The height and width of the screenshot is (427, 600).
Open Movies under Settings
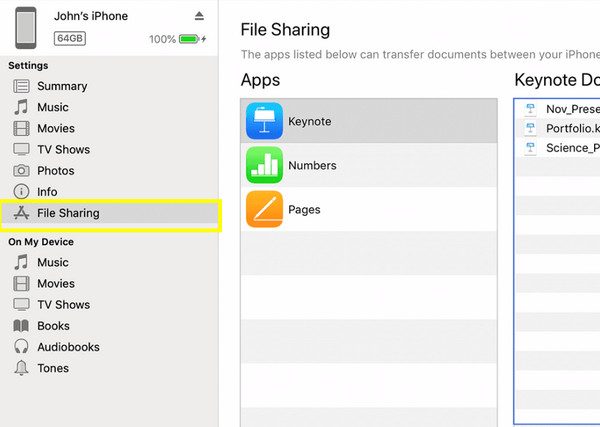coord(56,128)
